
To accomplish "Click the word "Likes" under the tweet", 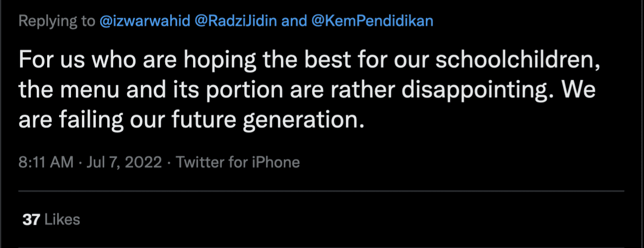I will click(62, 220).
